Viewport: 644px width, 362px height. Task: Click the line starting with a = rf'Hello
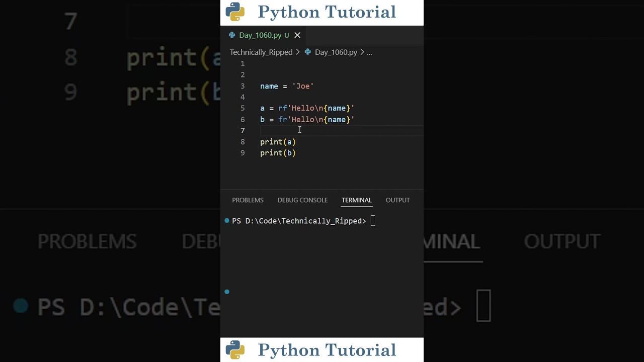pyautogui.click(x=307, y=108)
